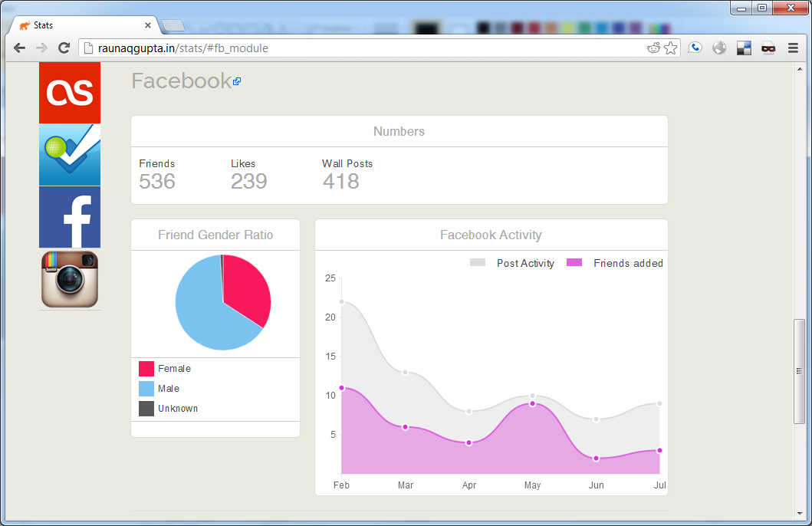Open the Instagram stats module icon

[70, 279]
